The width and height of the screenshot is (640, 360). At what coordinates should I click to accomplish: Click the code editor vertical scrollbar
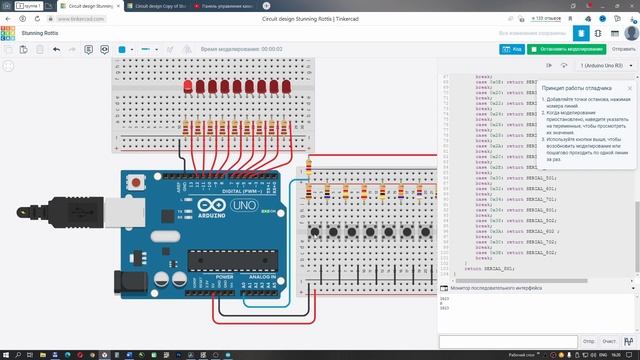[637, 237]
